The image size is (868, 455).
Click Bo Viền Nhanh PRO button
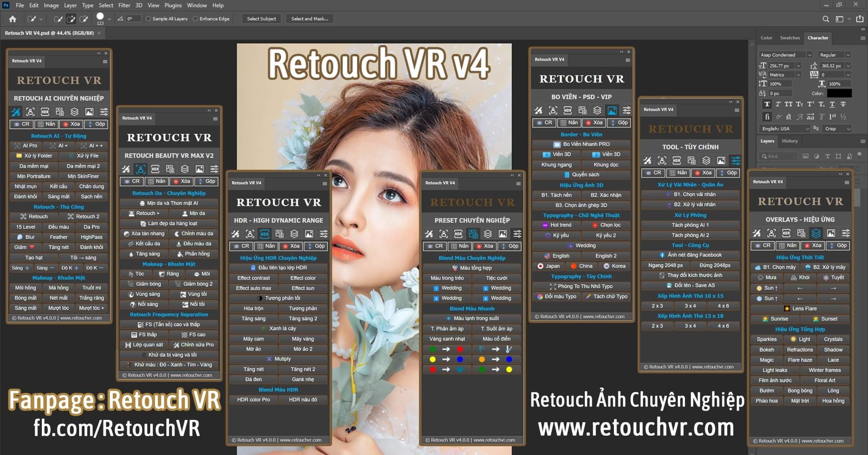tap(582, 144)
